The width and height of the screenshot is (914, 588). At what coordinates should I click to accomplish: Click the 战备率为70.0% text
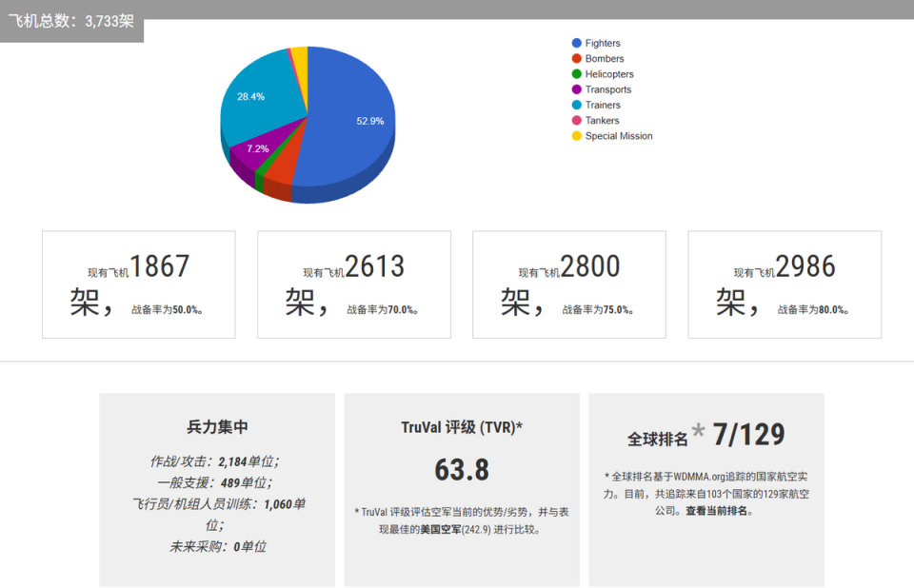click(x=383, y=310)
